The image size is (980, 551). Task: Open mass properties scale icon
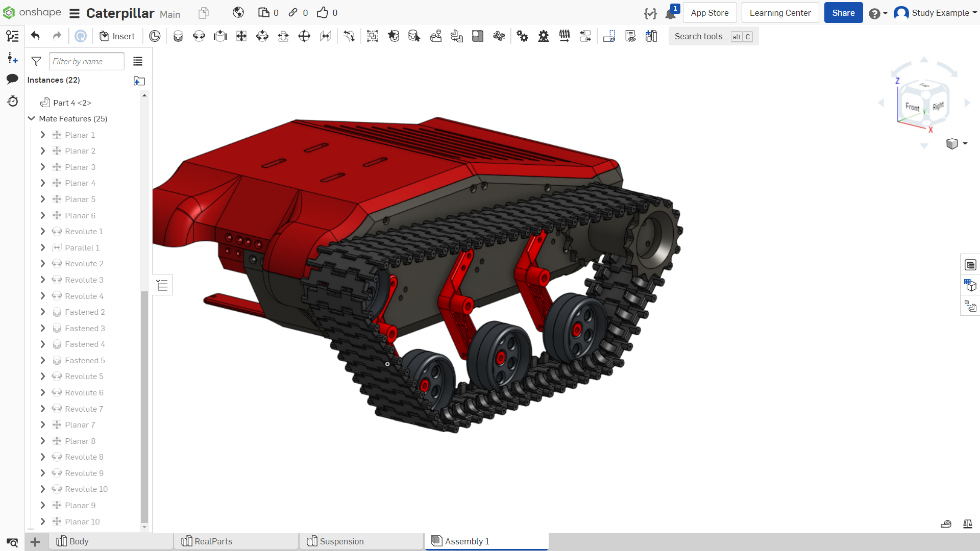[968, 524]
